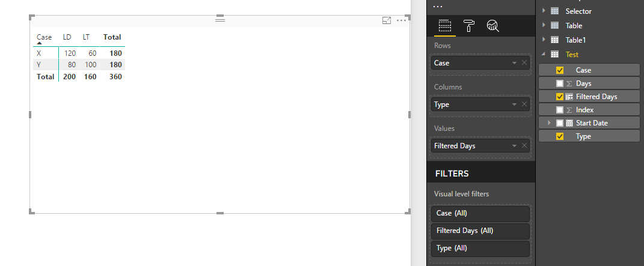Viewport: 644px width, 266px height.
Task: Open dropdown arrow for Filtered Days value
Action: [x=514, y=146]
